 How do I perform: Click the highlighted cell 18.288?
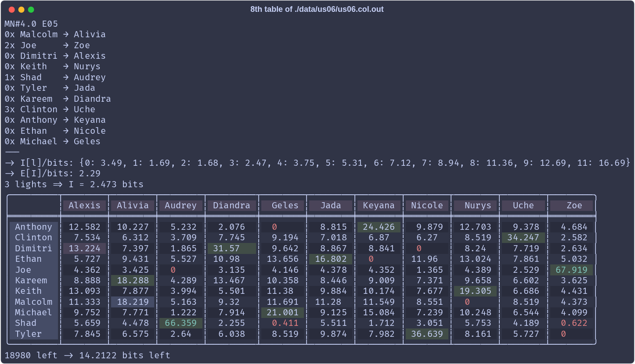tap(133, 280)
